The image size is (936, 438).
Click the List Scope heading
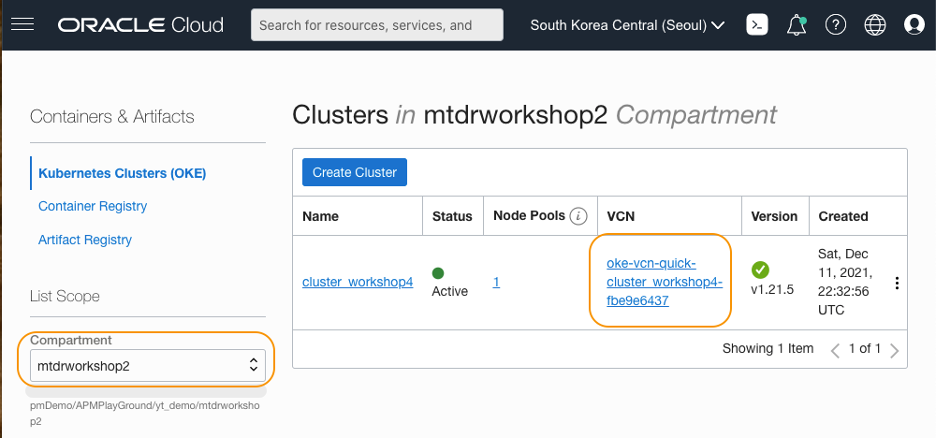click(64, 296)
